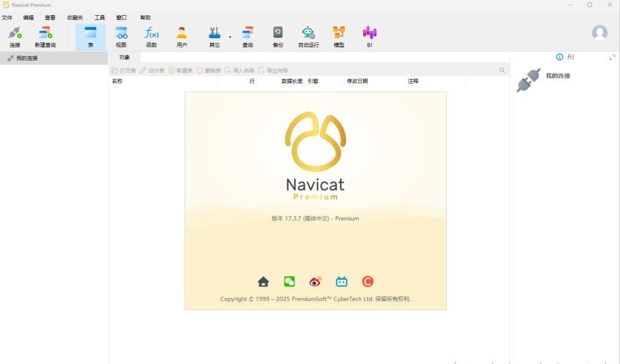Click the home icon on splash screen
Viewport: 620px width, 364px height.
click(x=264, y=282)
